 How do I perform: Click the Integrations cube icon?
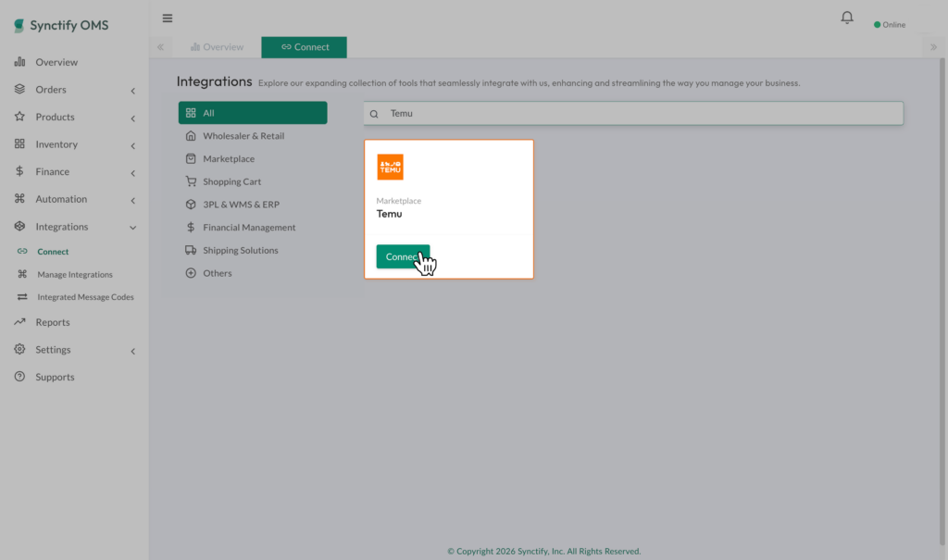(20, 226)
